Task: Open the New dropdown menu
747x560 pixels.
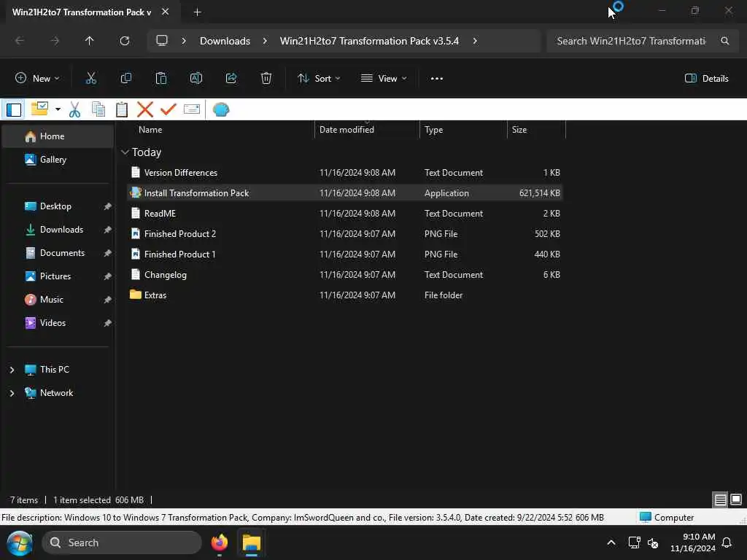Action: pos(37,79)
